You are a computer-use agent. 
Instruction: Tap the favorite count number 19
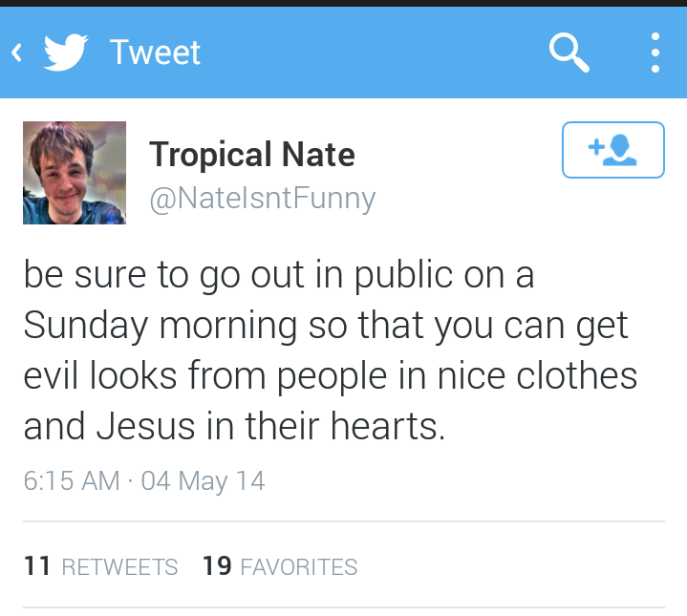click(x=217, y=566)
